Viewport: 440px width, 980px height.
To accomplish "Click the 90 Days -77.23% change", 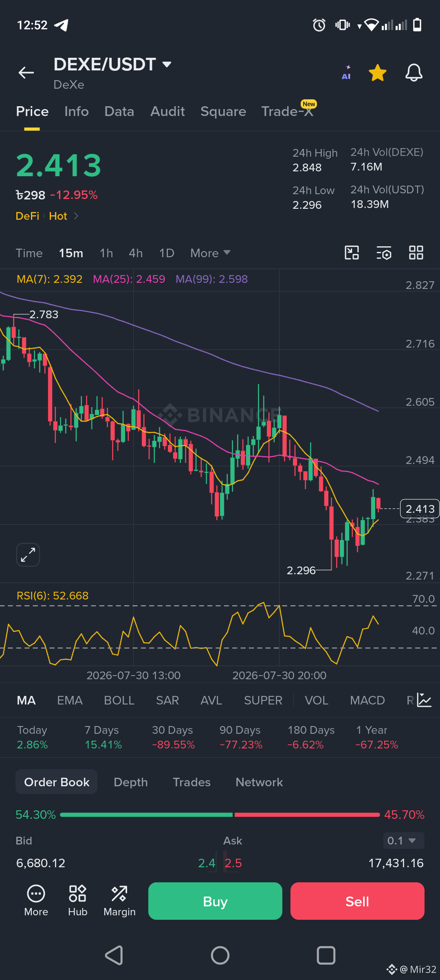I will click(241, 737).
